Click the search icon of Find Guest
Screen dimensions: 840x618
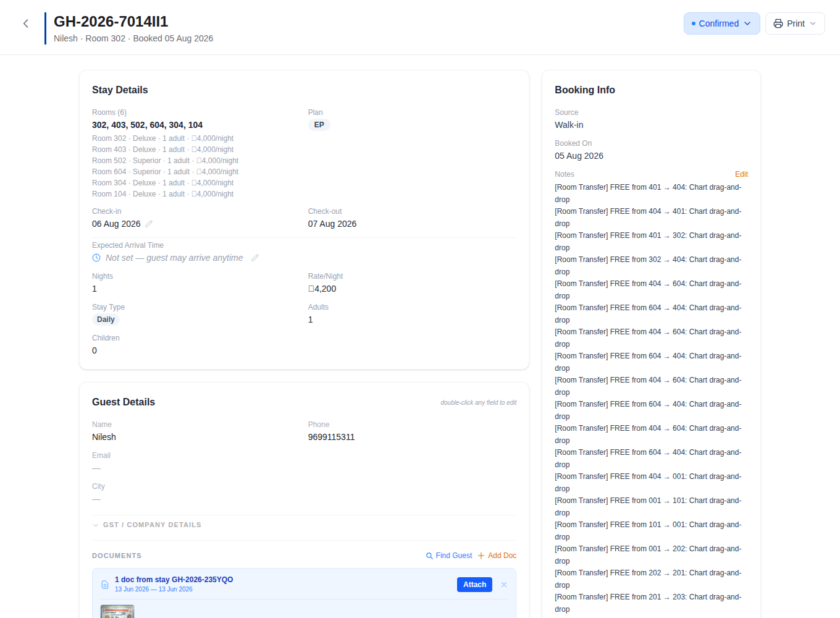pyautogui.click(x=429, y=556)
